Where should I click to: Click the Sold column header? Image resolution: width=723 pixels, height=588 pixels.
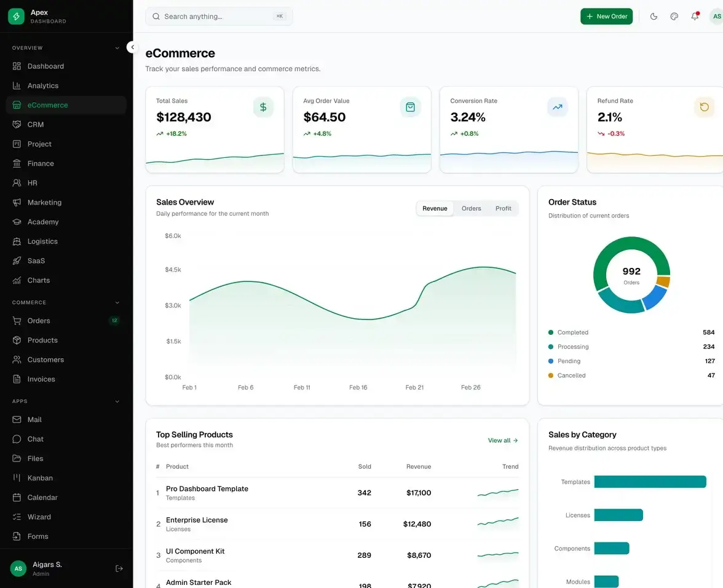point(364,467)
